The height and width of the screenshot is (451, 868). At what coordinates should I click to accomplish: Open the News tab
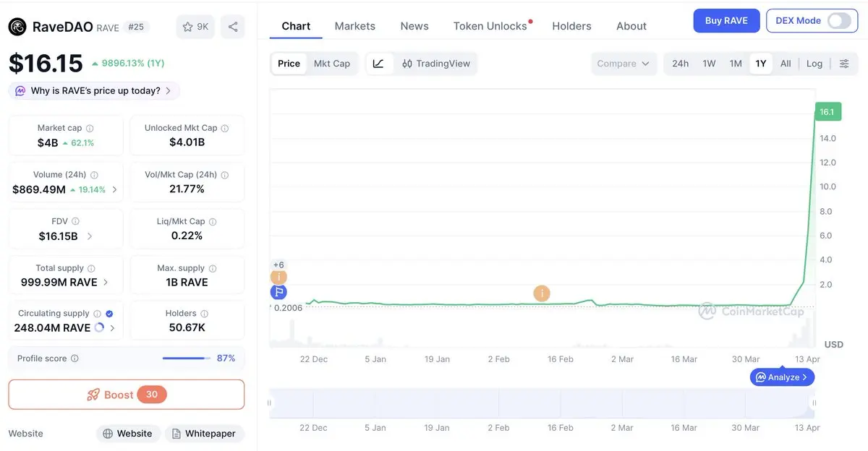[x=414, y=26]
